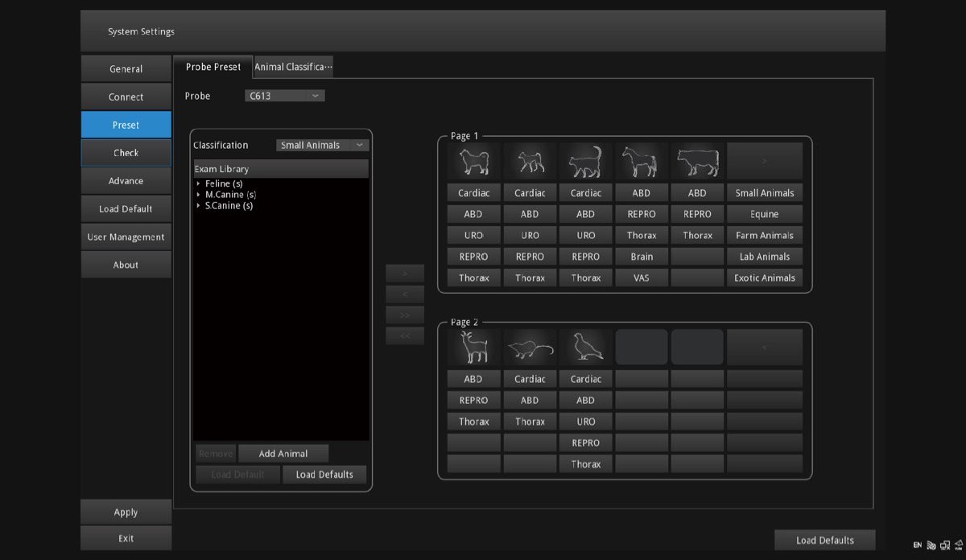Go to the User Management section
The width and height of the screenshot is (966, 560).
tap(126, 237)
